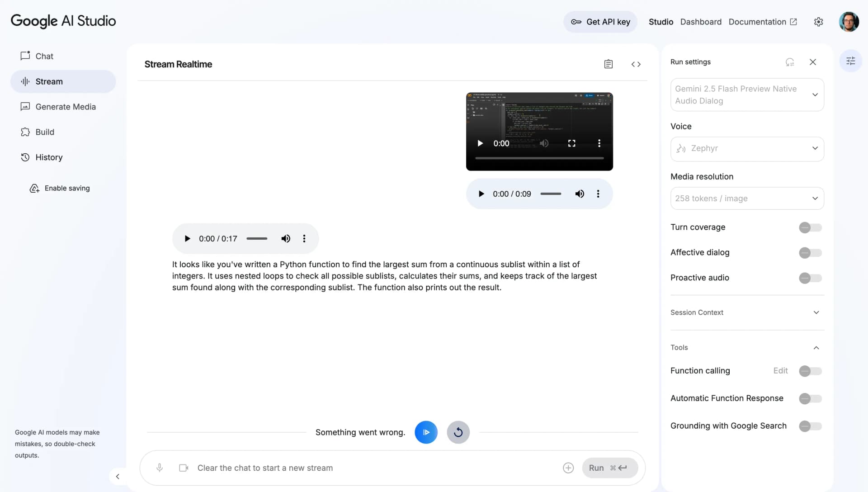Copy the conversation using the clipboard icon
Screen dimensions: 868x492
[608, 64]
